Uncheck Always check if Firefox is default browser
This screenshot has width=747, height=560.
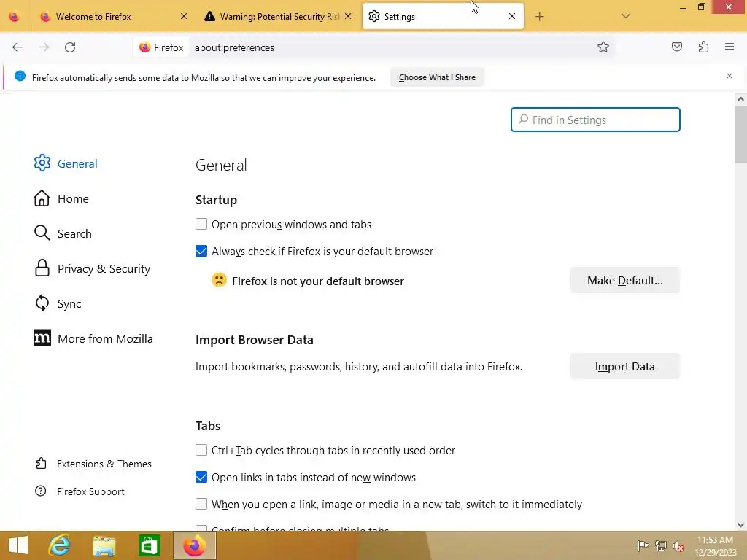[201, 251]
